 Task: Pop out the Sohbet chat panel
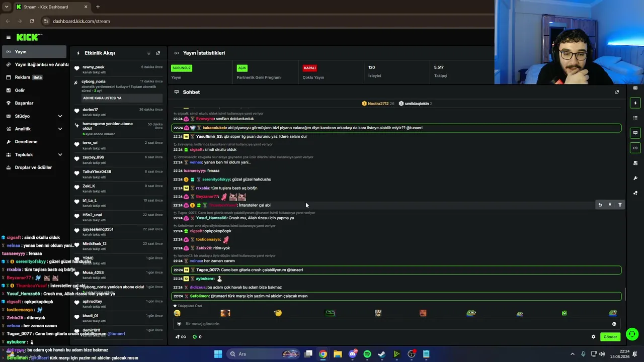(x=617, y=92)
